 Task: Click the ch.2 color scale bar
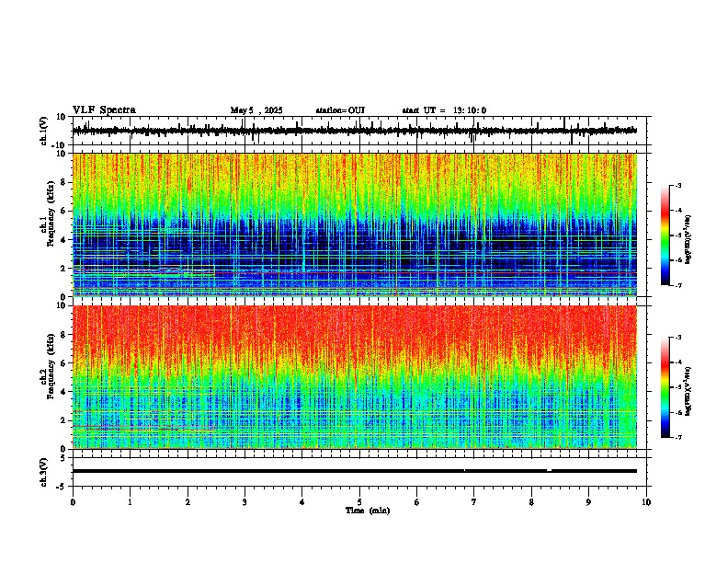(665, 387)
